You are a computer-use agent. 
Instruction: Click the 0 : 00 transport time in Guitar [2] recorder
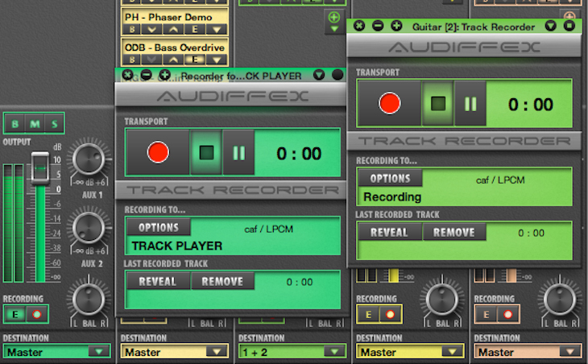pyautogui.click(x=530, y=105)
